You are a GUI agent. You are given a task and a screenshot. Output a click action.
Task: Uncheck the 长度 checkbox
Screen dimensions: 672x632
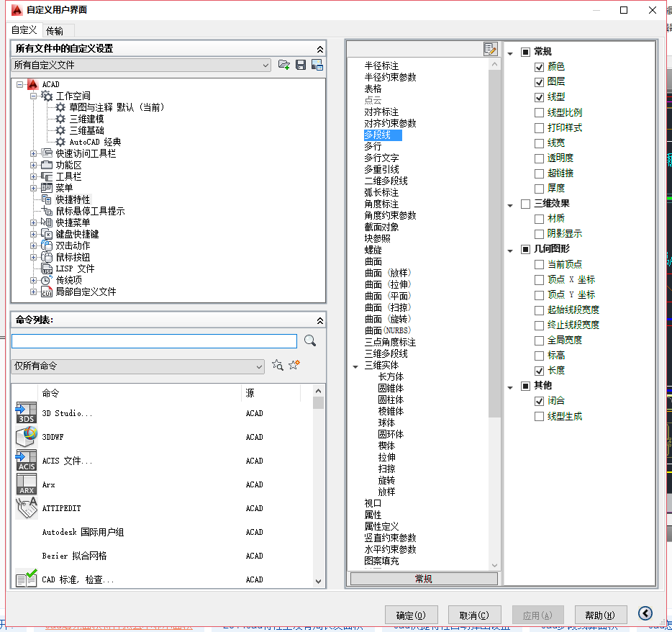[539, 371]
